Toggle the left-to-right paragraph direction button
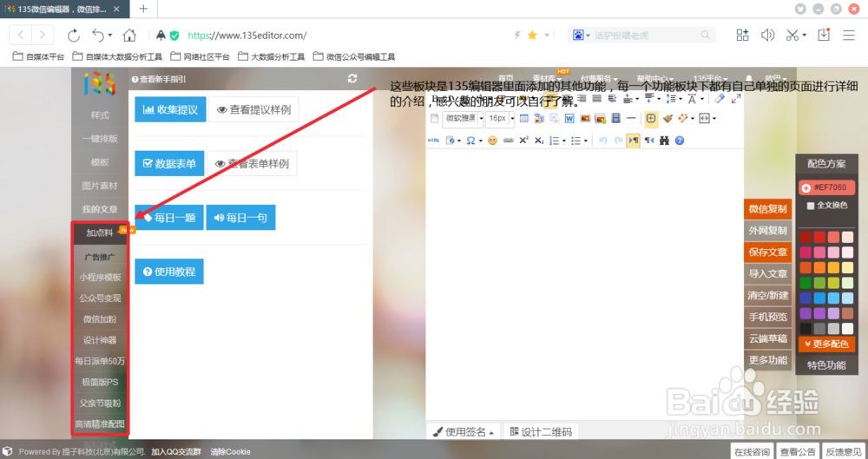 633,141
